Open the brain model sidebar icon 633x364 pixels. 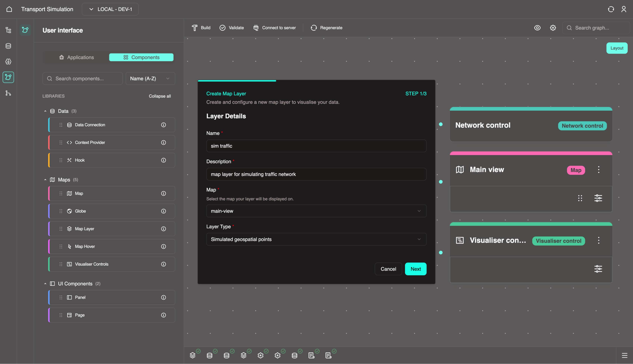pos(8,62)
